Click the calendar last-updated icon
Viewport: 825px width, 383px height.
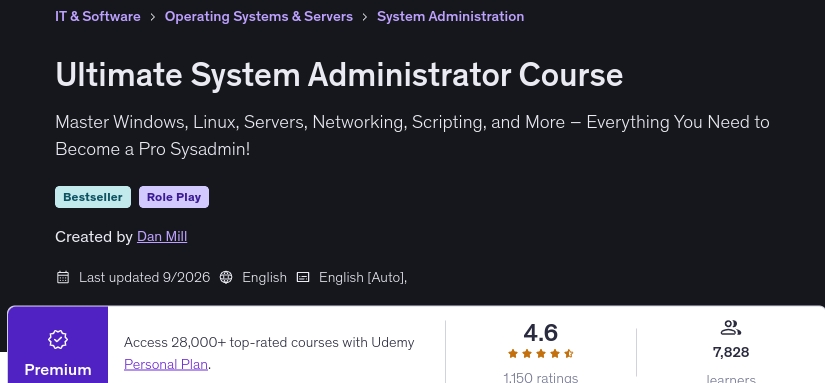(63, 277)
